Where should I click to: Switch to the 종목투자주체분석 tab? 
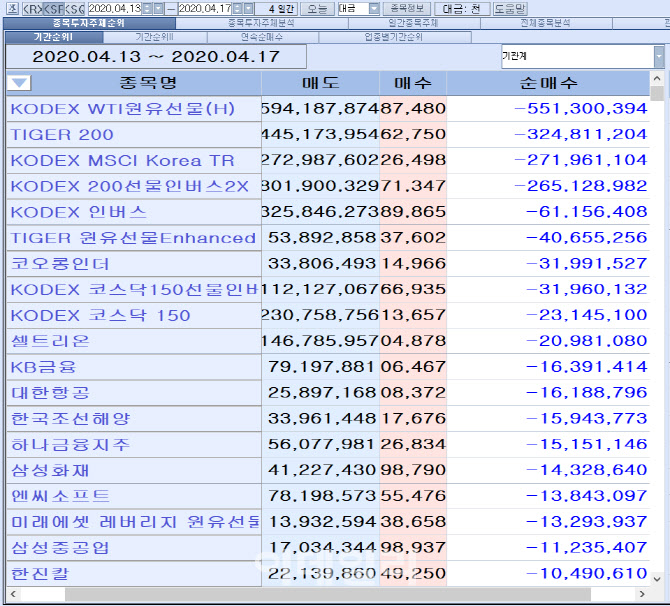(262, 23)
